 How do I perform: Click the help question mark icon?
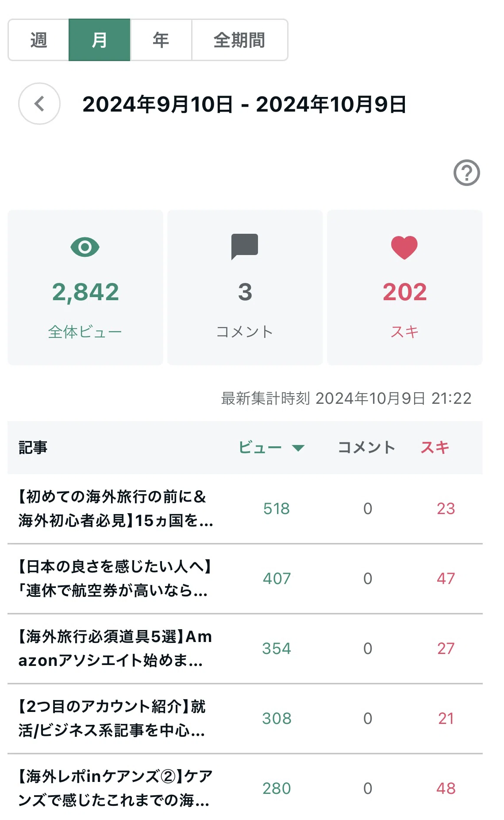(466, 173)
